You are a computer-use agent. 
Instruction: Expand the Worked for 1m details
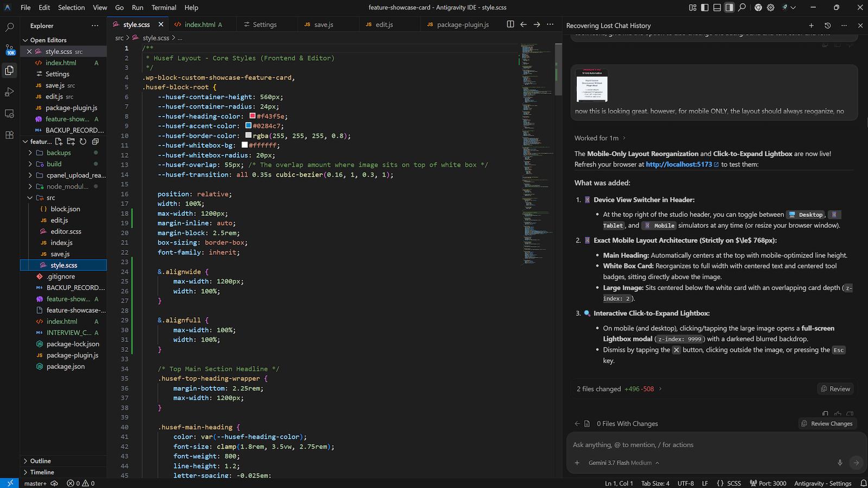click(600, 138)
